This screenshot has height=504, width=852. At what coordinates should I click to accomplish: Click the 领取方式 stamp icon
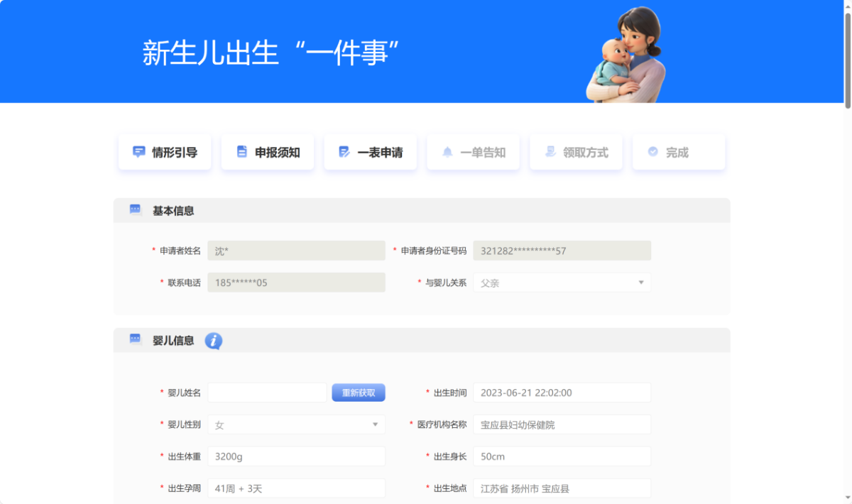(x=550, y=152)
